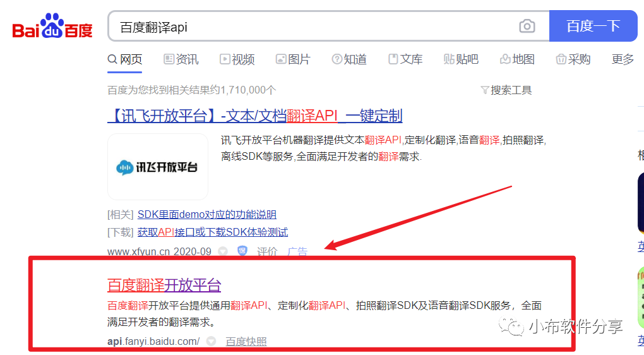The height and width of the screenshot is (355, 644).
Task: Go to the 贴吧 tab
Action: click(462, 59)
